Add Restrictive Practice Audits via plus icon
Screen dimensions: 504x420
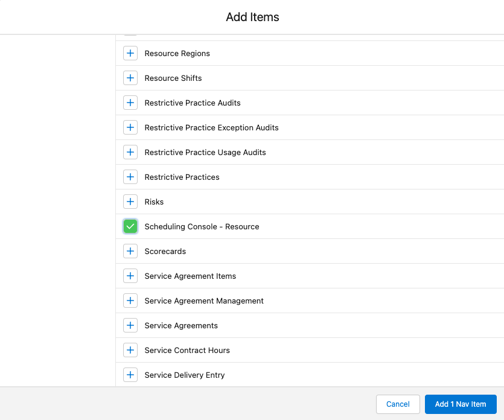(x=130, y=103)
